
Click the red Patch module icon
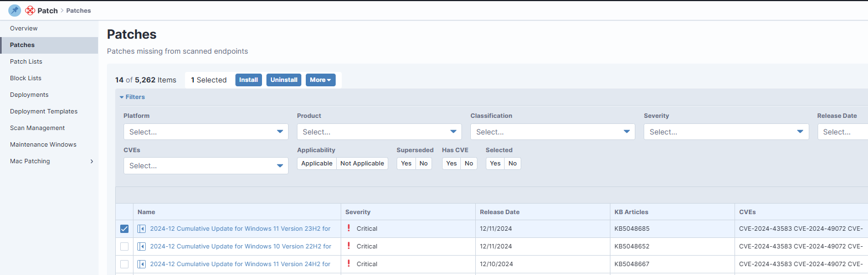click(x=30, y=11)
